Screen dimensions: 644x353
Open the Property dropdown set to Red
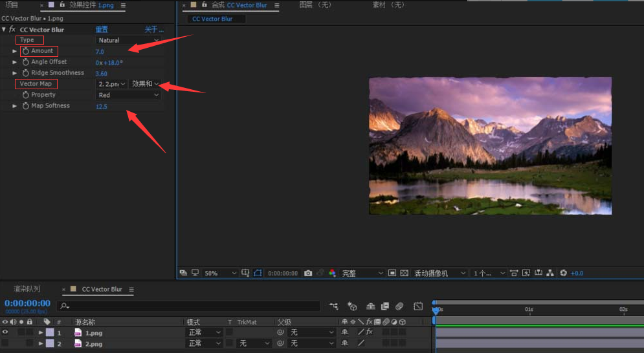128,95
